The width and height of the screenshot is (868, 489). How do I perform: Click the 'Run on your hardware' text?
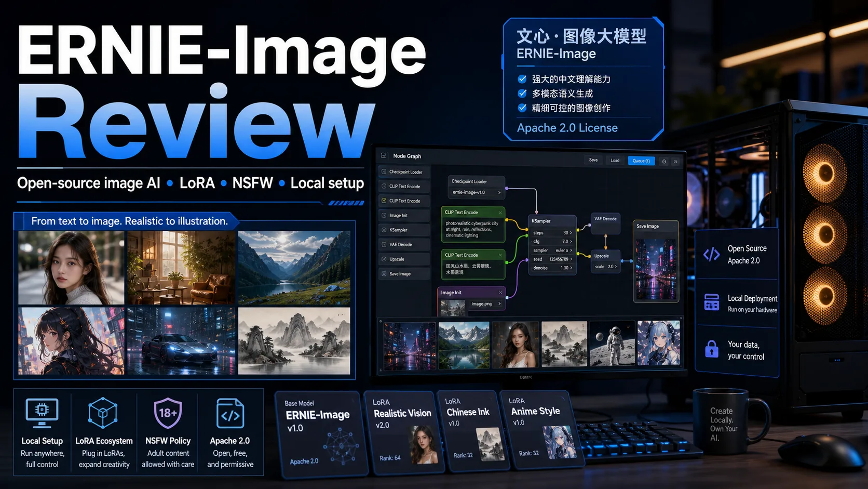pos(752,310)
